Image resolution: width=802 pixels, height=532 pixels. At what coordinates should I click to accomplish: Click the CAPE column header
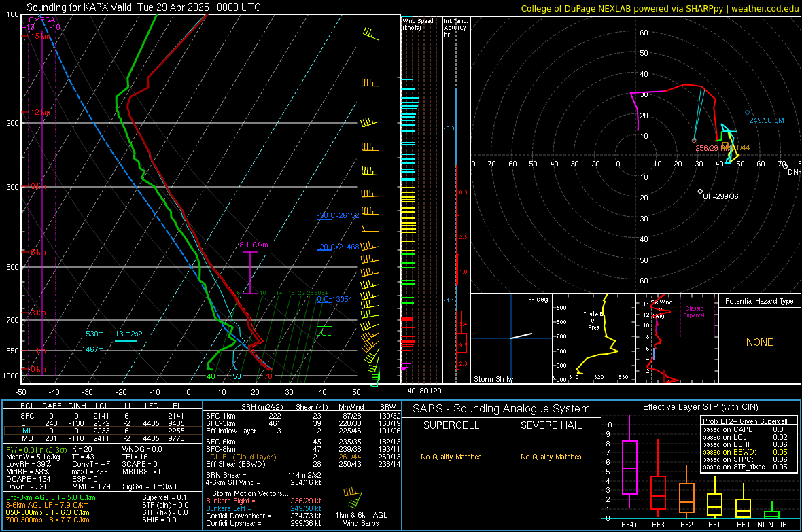click(x=52, y=406)
